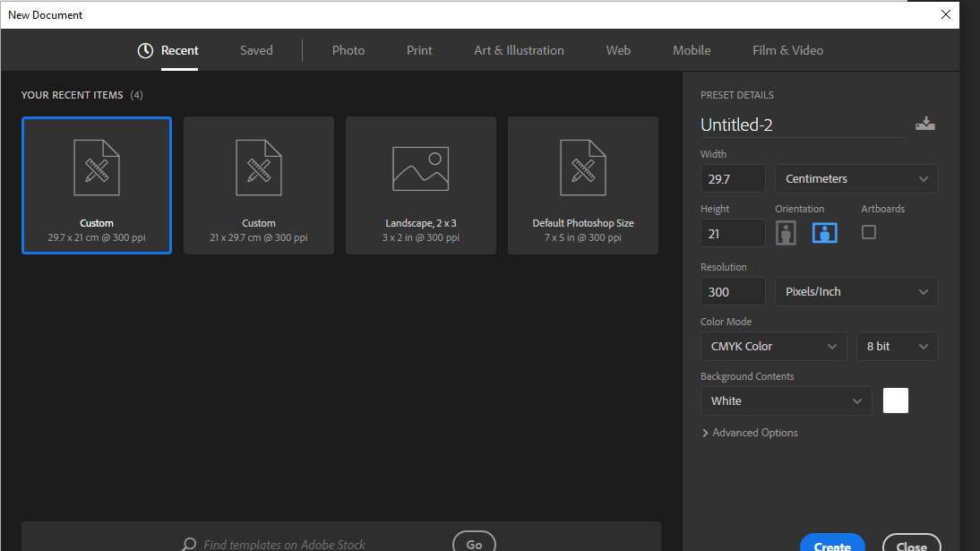Click the Resolution input field
This screenshot has width=980, height=551.
(733, 291)
